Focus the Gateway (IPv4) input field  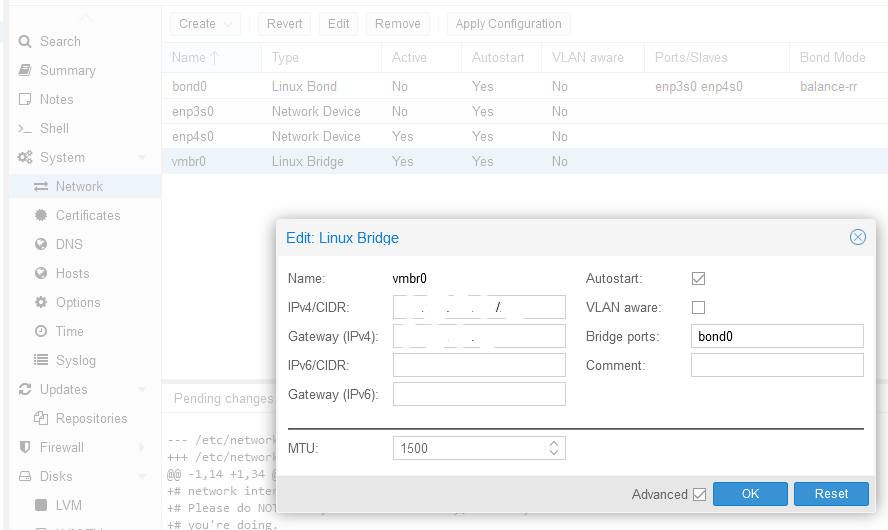479,336
